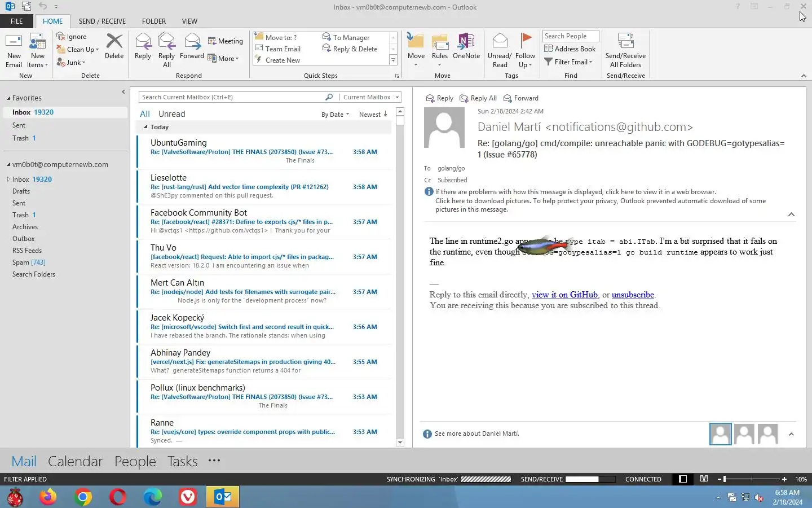Screen dimensions: 812x508
Task: Minimize the folder pane
Action: click(x=123, y=92)
